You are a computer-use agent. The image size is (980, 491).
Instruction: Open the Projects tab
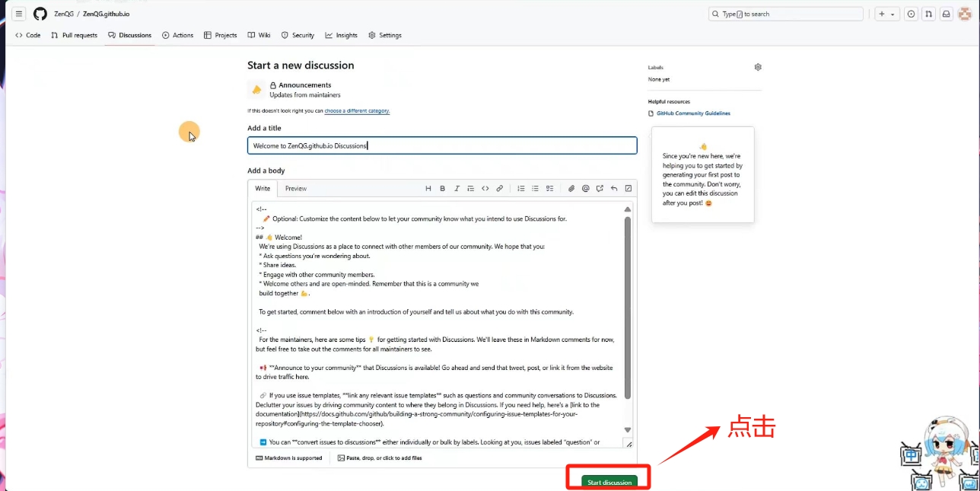(x=221, y=35)
